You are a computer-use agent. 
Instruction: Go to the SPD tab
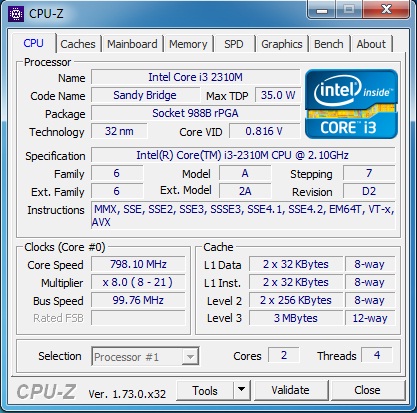(x=234, y=44)
